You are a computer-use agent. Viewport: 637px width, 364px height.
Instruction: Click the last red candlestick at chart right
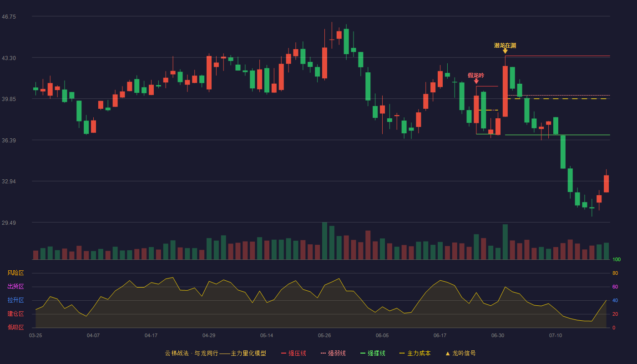[606, 184]
